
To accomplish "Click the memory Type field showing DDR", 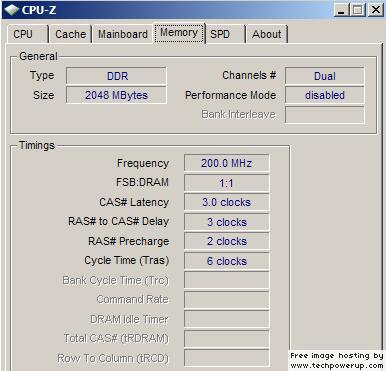I will coord(116,76).
